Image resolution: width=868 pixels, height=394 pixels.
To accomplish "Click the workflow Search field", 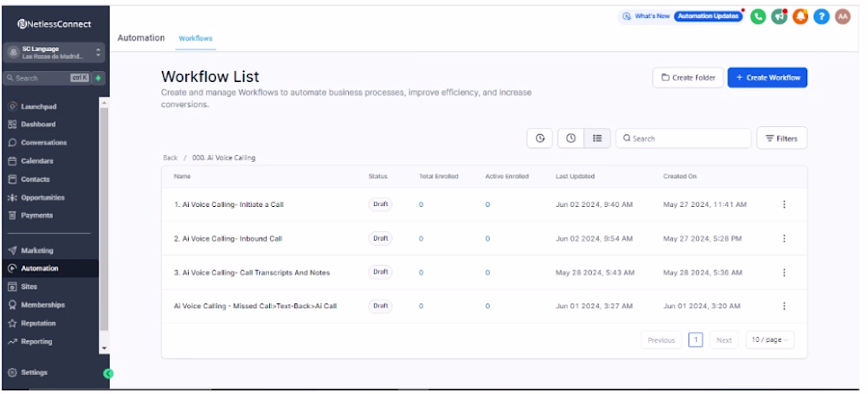I will [683, 138].
